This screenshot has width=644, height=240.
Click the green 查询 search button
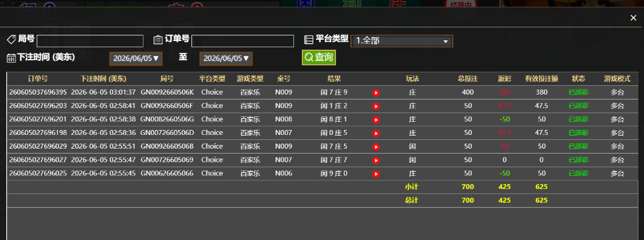tap(319, 58)
